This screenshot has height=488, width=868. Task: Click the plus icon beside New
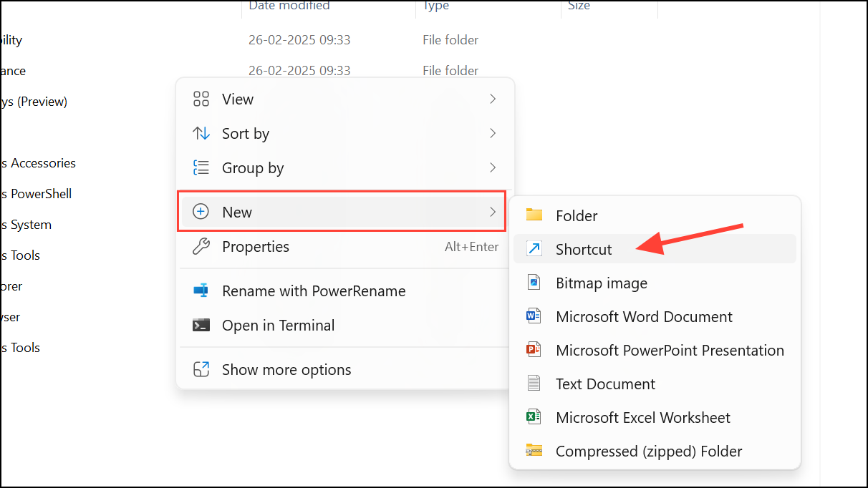(x=201, y=212)
